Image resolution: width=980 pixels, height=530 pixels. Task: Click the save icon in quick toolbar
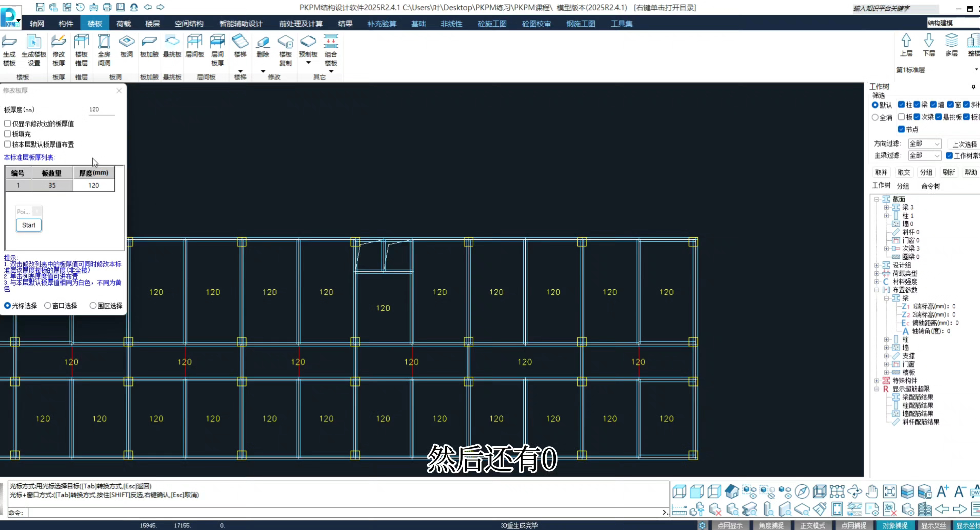[40, 7]
